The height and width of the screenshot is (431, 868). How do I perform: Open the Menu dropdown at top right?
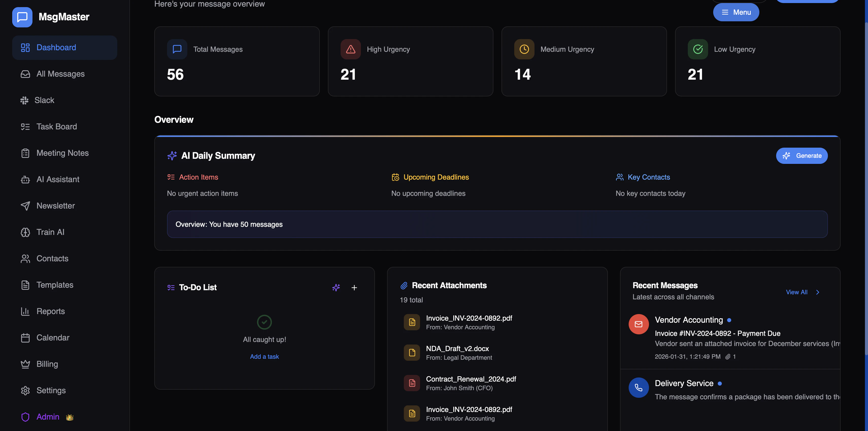point(736,12)
